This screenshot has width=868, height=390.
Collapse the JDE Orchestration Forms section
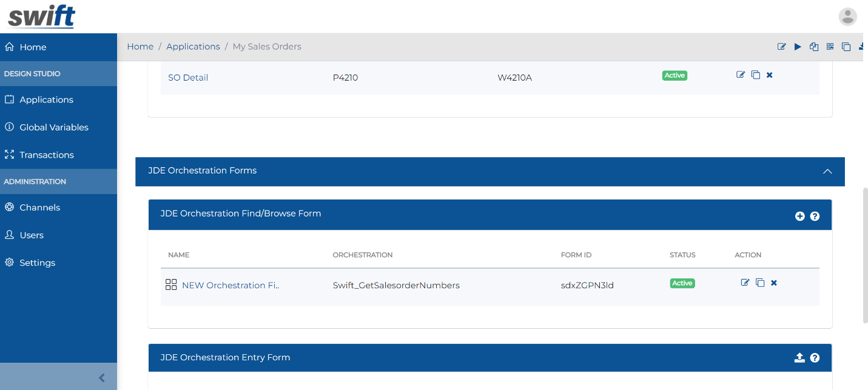point(827,172)
